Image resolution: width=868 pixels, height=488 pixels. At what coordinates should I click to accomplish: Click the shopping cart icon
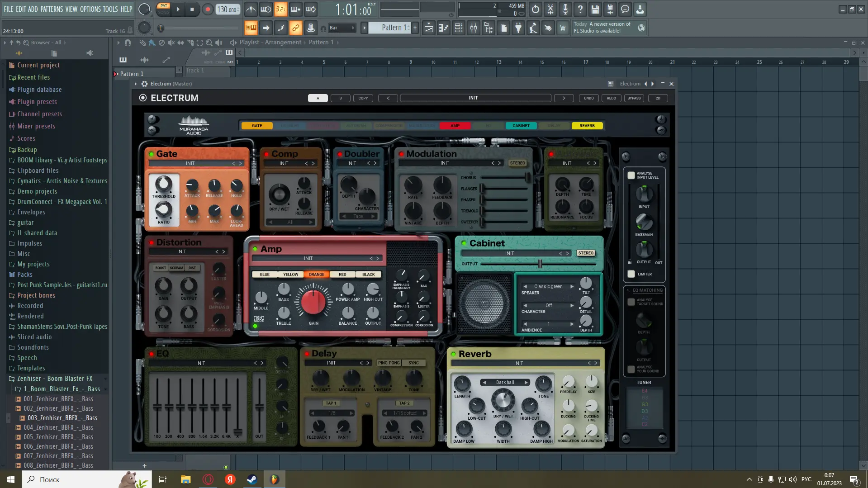tap(563, 28)
